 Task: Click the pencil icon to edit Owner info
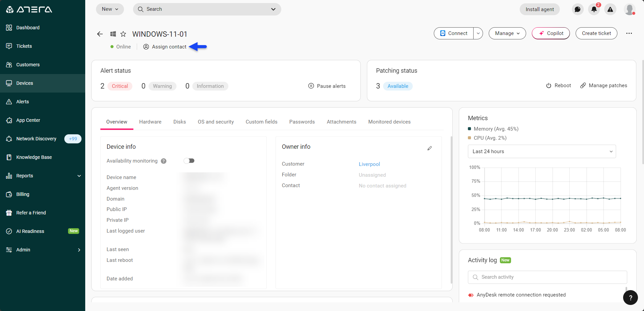429,148
